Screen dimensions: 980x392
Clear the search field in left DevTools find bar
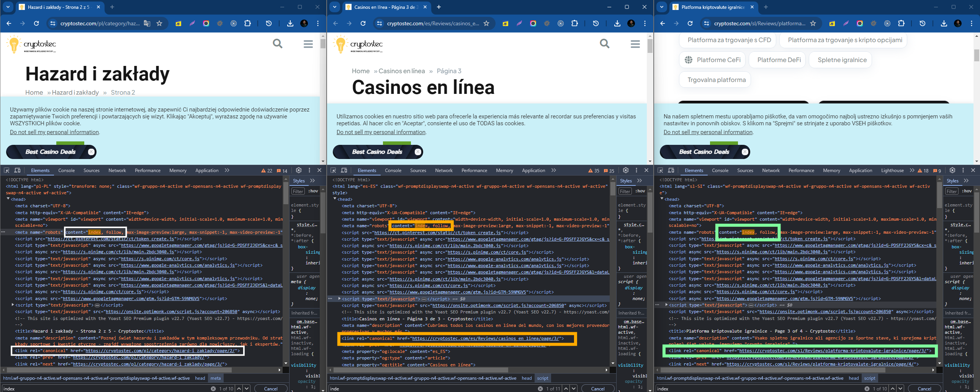pyautogui.click(x=213, y=389)
